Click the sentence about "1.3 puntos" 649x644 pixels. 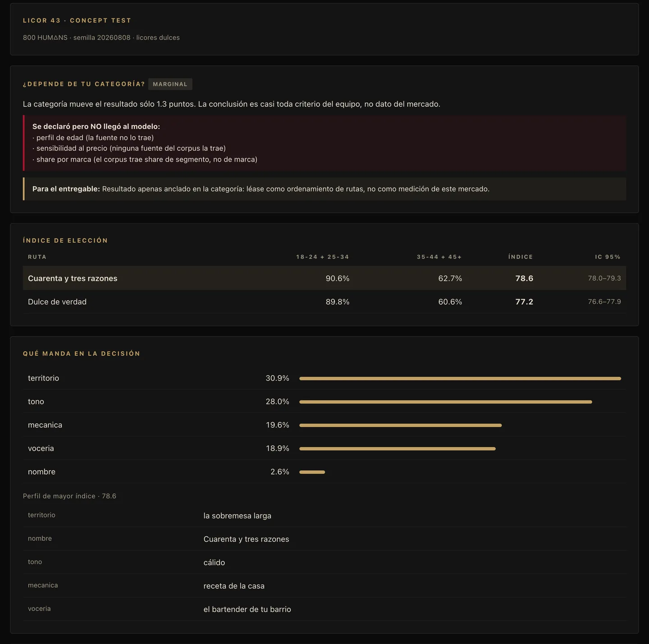pyautogui.click(x=232, y=104)
